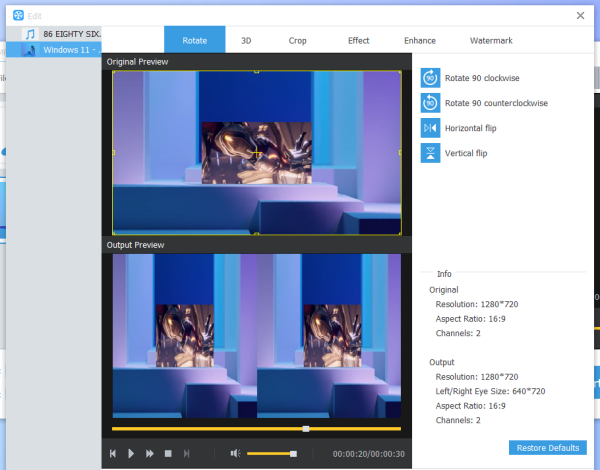Fast forward the preview
Screen dimensions: 600x470
(150, 454)
